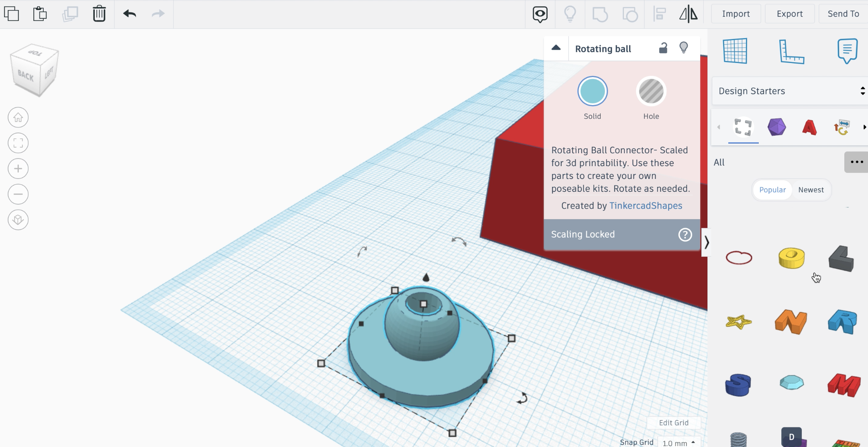
Task: Click the Import button
Action: (x=736, y=14)
